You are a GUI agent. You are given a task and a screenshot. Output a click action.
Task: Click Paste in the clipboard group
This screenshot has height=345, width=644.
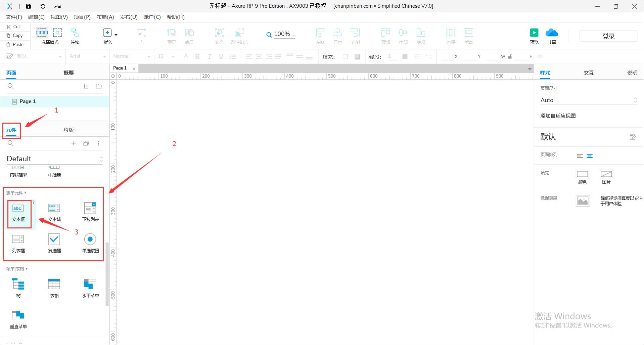[x=15, y=44]
